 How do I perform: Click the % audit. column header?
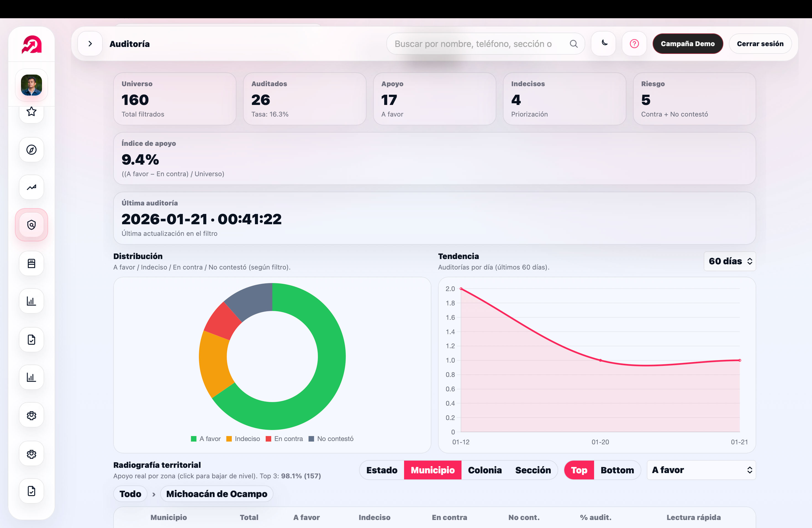point(595,518)
